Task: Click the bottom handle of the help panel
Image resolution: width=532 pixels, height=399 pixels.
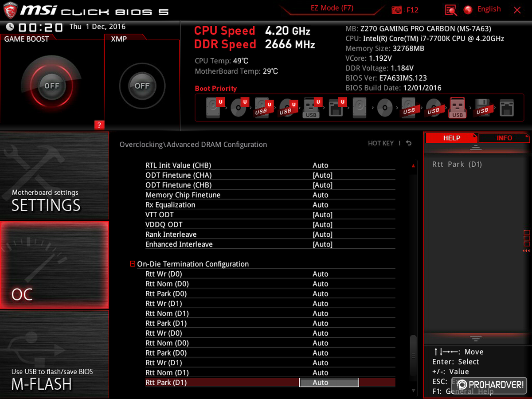Action: pos(476,339)
